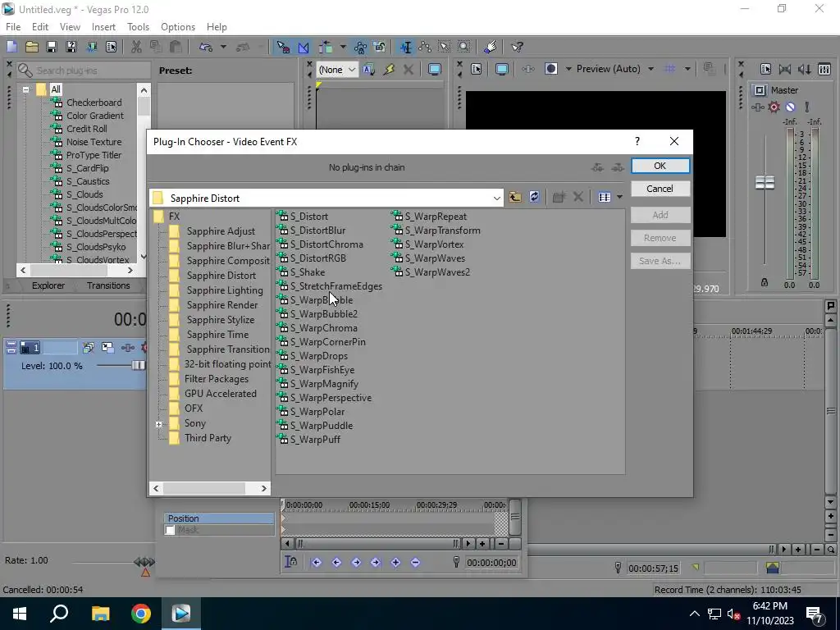The width and height of the screenshot is (840, 630).
Task: Open the Tools menu
Action: [138, 27]
